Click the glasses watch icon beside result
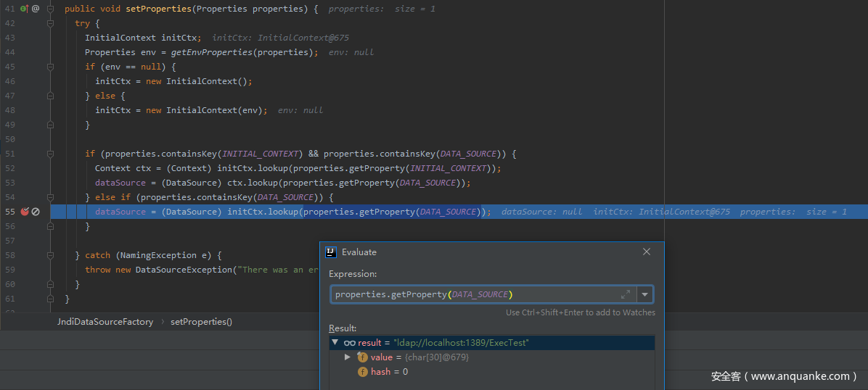The height and width of the screenshot is (390, 868). (x=349, y=343)
